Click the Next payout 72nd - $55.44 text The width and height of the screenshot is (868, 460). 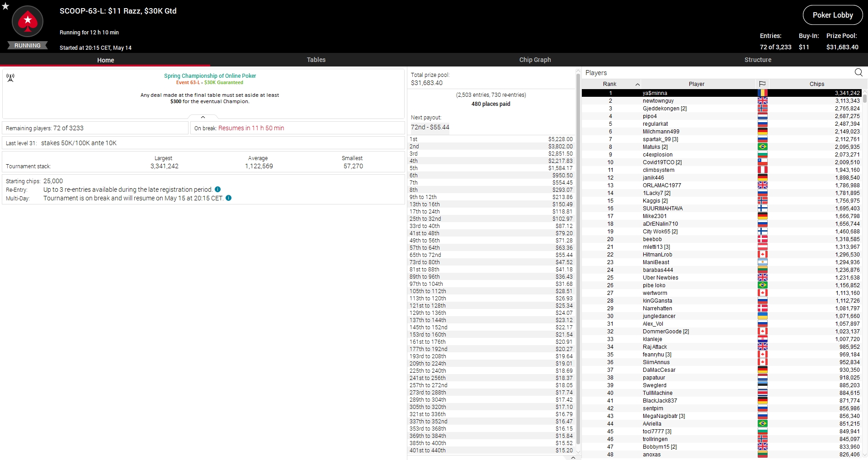[430, 127]
